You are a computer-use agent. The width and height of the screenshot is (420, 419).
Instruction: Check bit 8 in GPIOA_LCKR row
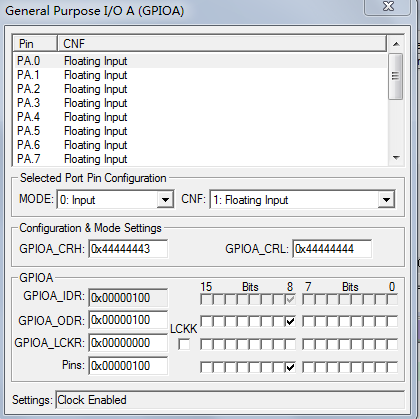coord(290,344)
